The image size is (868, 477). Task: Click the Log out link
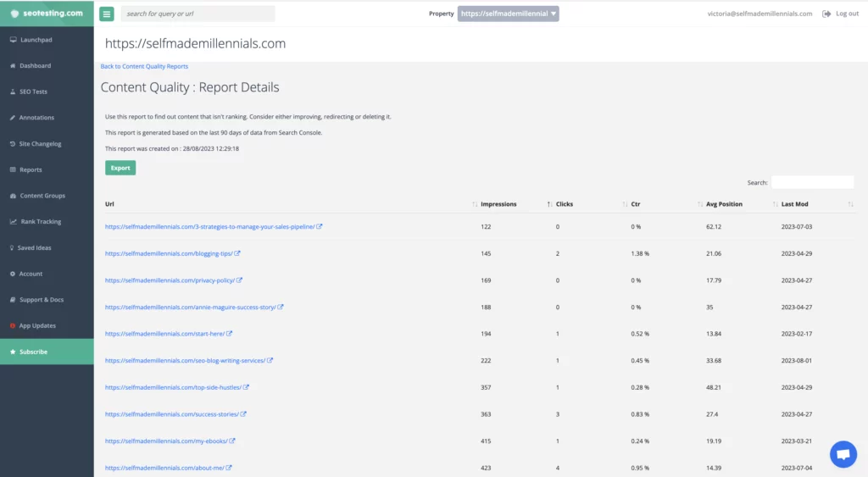[847, 14]
